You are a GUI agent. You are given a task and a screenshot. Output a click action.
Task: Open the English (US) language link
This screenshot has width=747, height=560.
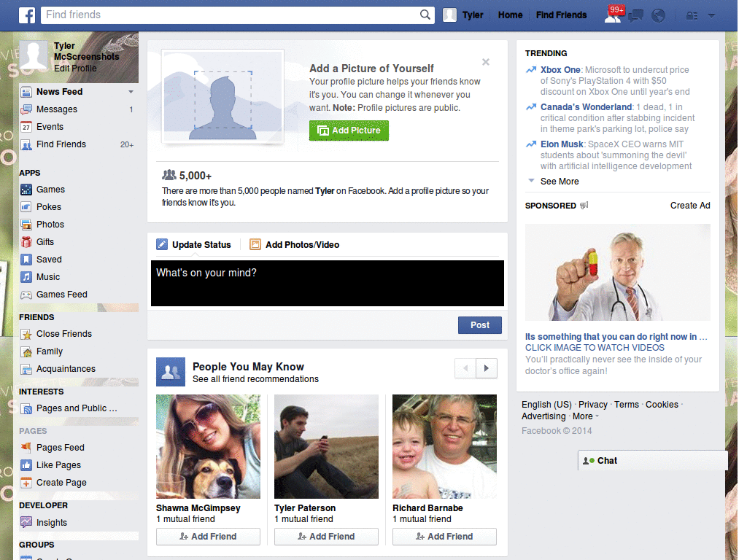[x=546, y=405]
